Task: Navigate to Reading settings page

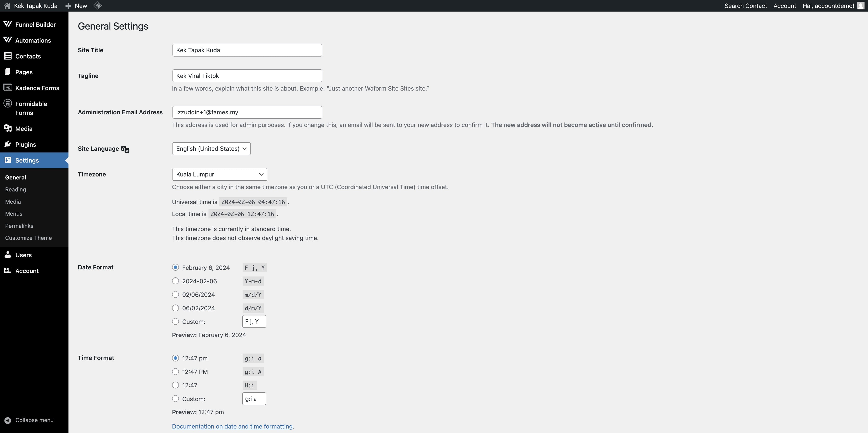Action: point(15,189)
